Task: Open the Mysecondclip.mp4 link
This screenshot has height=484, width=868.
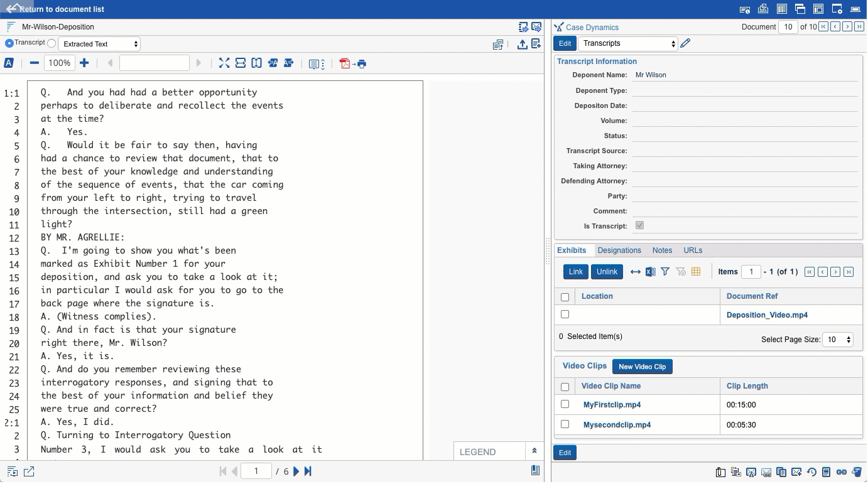Action: pyautogui.click(x=617, y=425)
